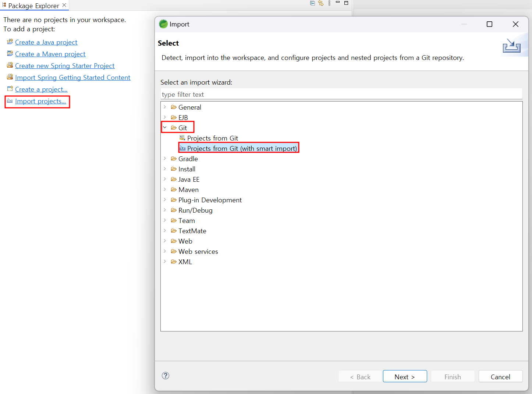The width and height of the screenshot is (532, 394).
Task: Click the XML folder icon
Action: (x=174, y=262)
